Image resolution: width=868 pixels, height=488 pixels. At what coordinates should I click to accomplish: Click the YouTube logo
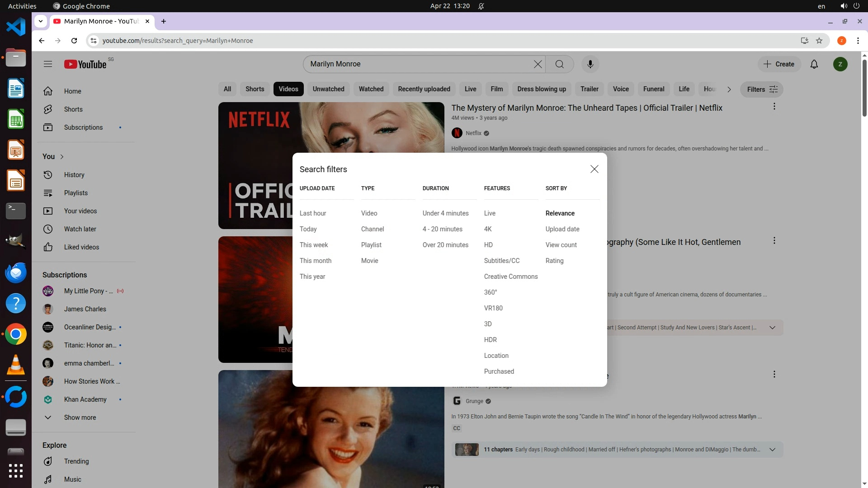[85, 64]
